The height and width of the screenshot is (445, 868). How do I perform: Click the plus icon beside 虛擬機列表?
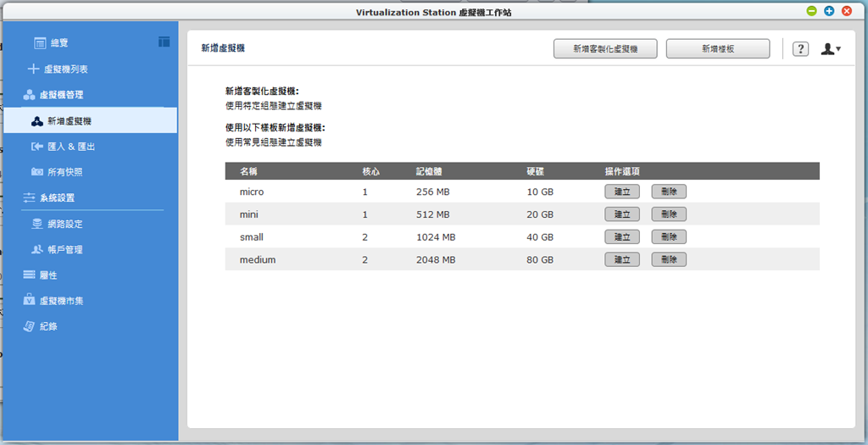tap(34, 70)
